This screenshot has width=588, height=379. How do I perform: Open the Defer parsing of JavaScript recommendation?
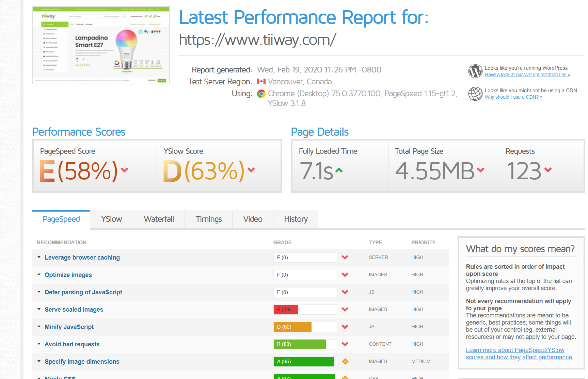(x=83, y=292)
